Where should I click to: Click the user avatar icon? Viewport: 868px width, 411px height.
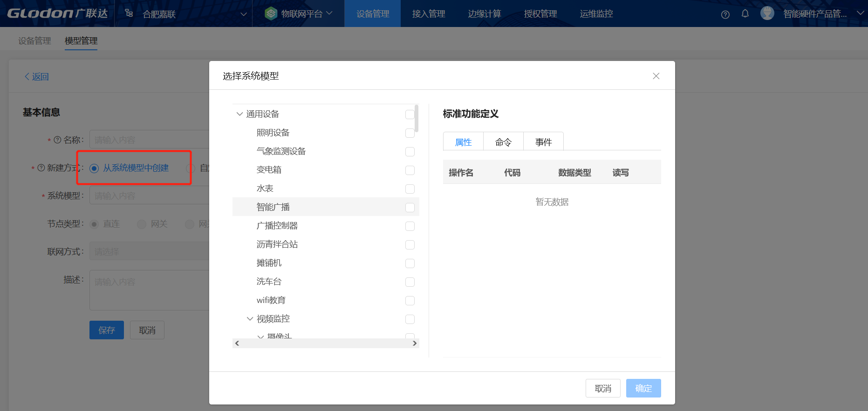[767, 13]
